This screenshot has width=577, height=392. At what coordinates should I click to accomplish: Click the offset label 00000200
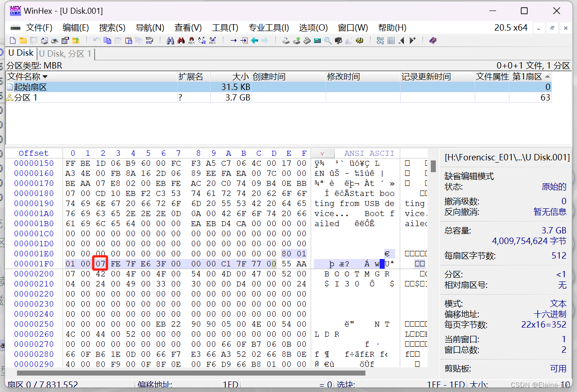[34, 274]
